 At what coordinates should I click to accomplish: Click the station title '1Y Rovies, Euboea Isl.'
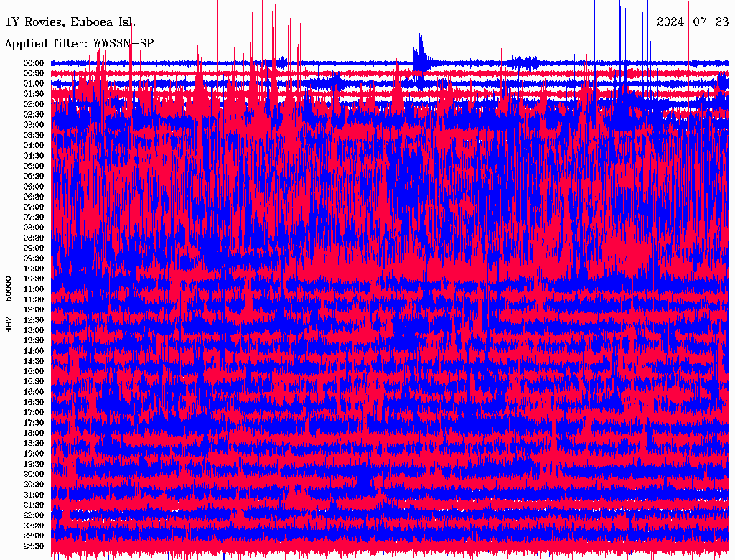(x=70, y=22)
